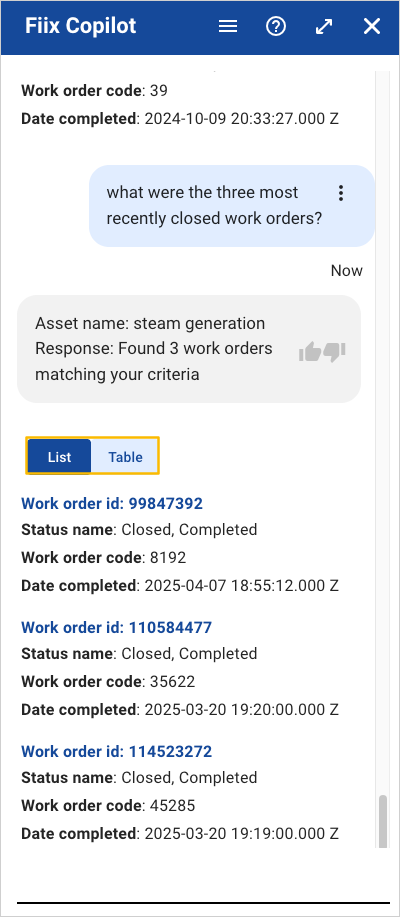The height and width of the screenshot is (917, 400).
Task: Open three-dot options on user message
Action: [341, 193]
